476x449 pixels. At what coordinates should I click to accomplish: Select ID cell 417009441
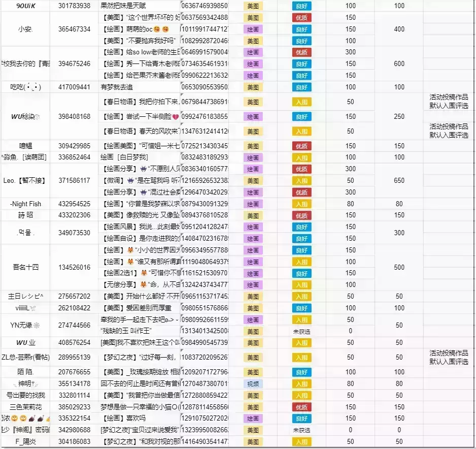[74, 87]
